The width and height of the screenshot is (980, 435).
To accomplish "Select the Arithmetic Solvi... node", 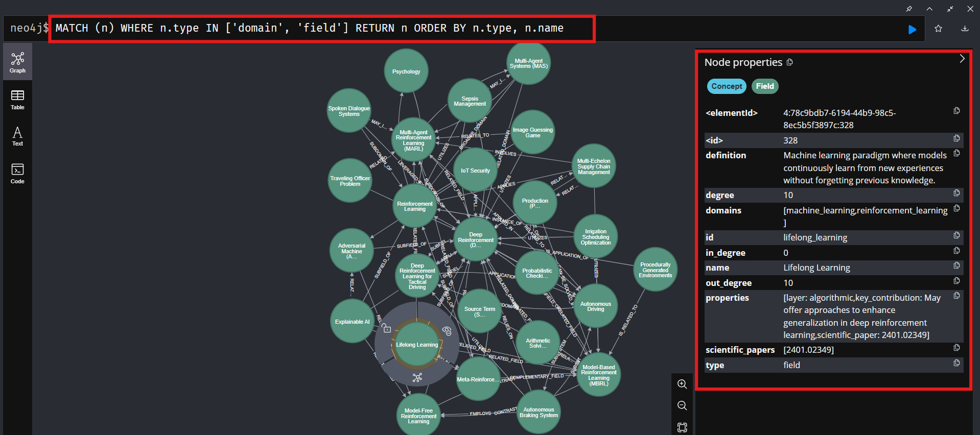I will (538, 343).
